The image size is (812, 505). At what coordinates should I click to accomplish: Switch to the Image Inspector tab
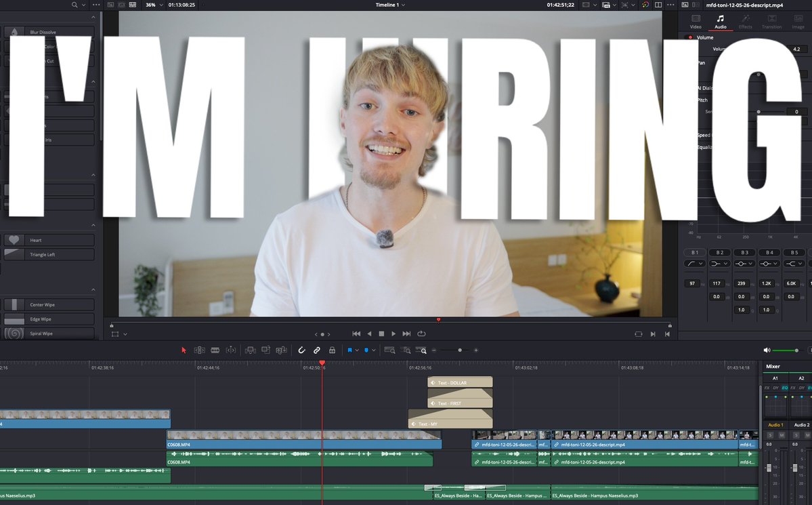pos(798,21)
